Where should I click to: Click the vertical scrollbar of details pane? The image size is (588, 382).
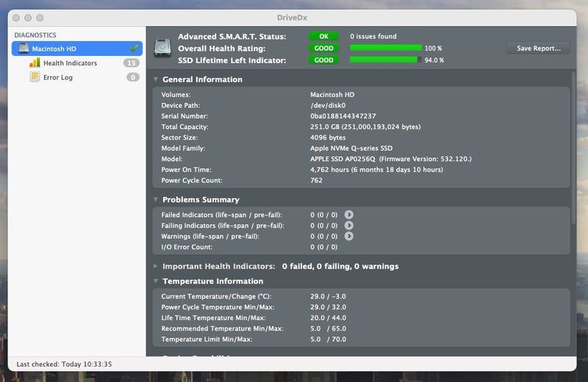(573, 148)
